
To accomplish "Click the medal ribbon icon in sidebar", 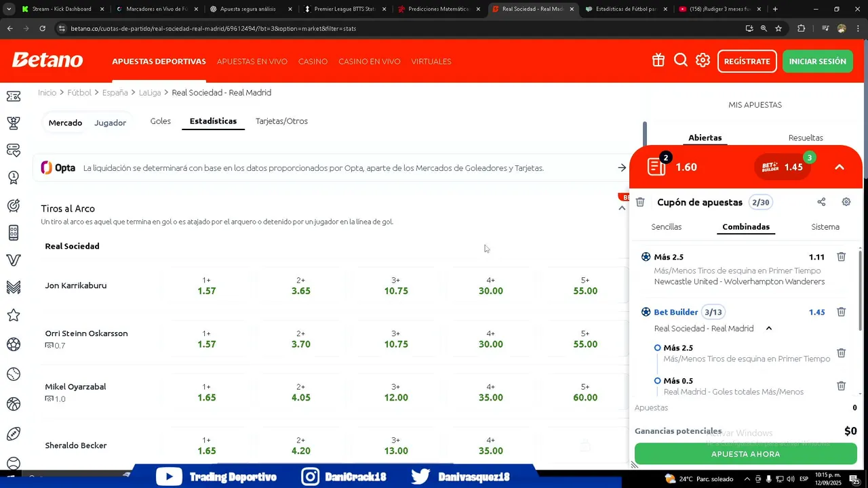I will (x=13, y=178).
